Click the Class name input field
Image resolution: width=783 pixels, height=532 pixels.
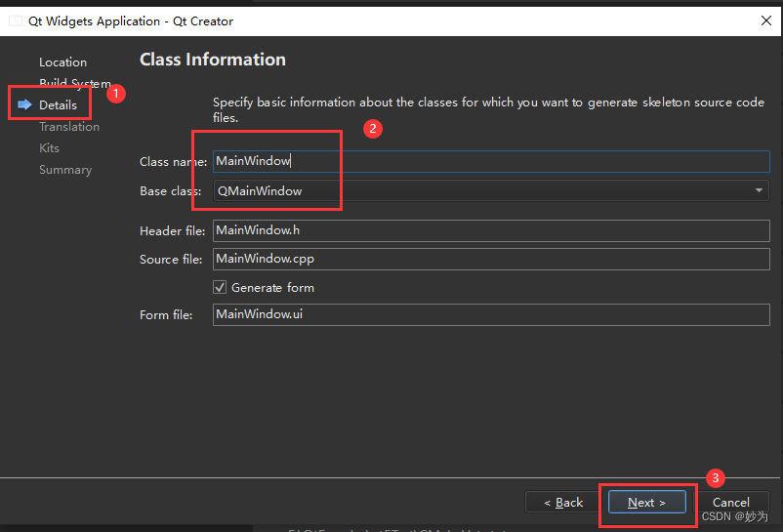point(491,161)
